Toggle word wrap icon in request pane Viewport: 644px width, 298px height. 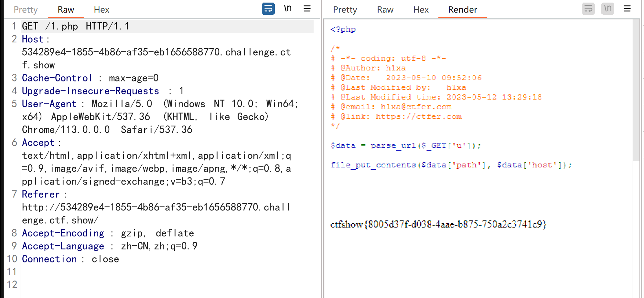268,9
